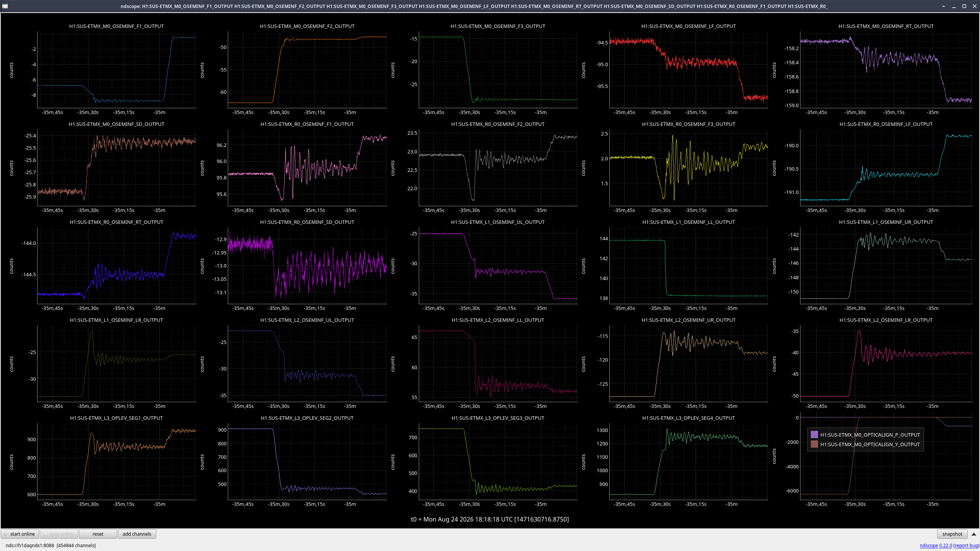Click the t0 timestamp label

point(490,519)
